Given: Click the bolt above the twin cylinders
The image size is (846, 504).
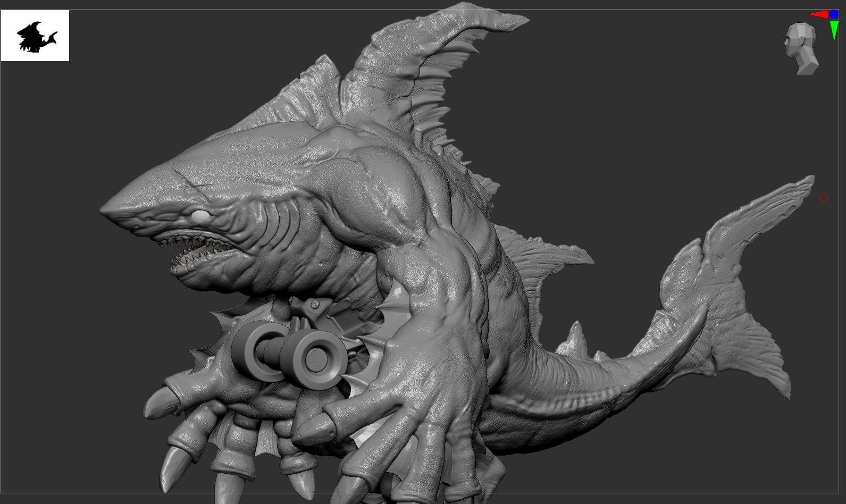Looking at the screenshot, I should point(314,305).
